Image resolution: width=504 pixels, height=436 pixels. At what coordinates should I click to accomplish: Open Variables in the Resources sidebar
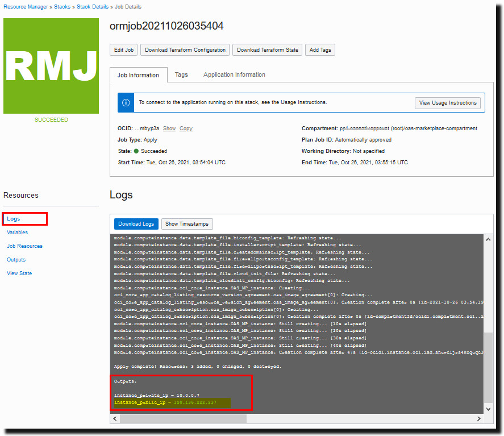(x=17, y=232)
